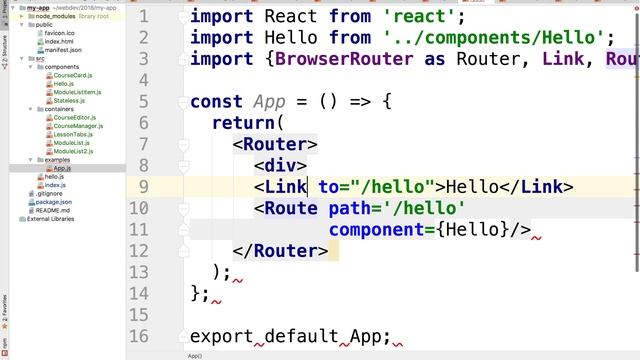Open the npm tool window tab
The image size is (640, 360).
[x=4, y=347]
